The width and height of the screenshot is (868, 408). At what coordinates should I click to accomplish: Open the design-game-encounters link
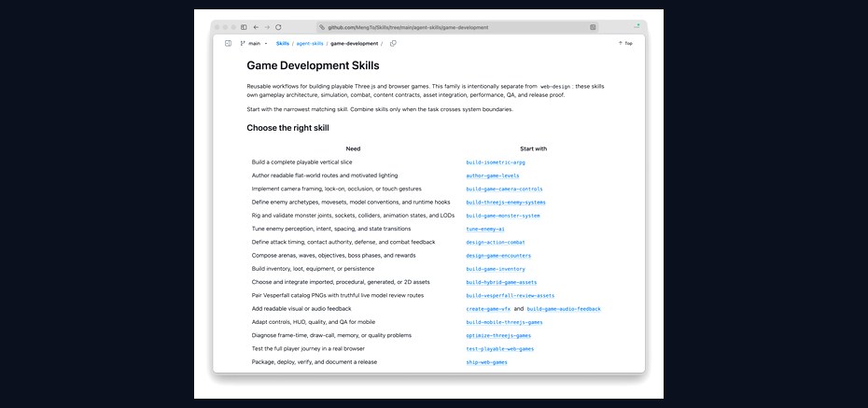click(x=498, y=256)
